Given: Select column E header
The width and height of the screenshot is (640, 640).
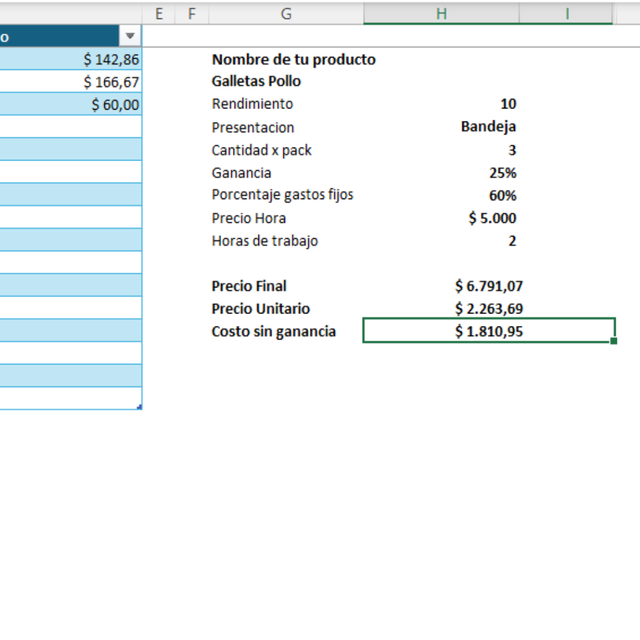Looking at the screenshot, I should point(158,13).
